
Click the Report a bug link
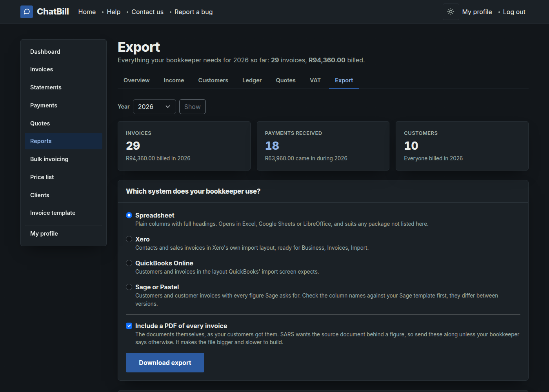pos(194,12)
